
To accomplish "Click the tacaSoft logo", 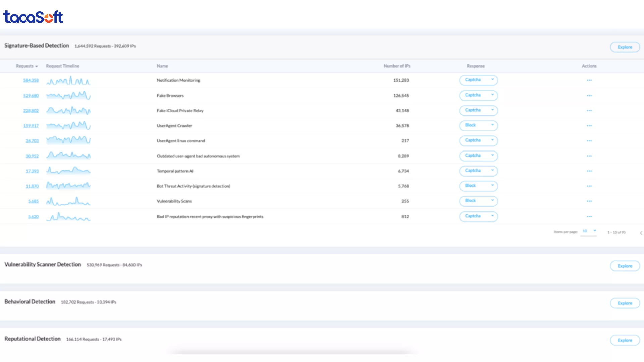I will [33, 17].
